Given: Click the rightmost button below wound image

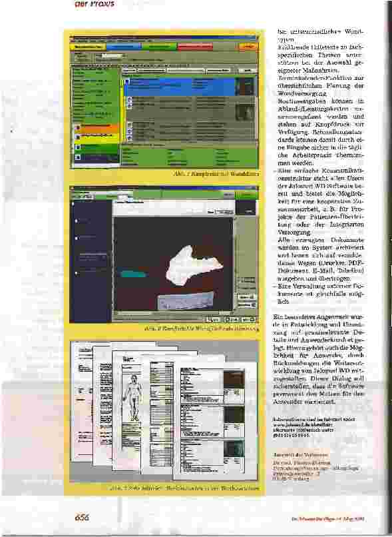Looking at the screenshot, I should coord(249,320).
